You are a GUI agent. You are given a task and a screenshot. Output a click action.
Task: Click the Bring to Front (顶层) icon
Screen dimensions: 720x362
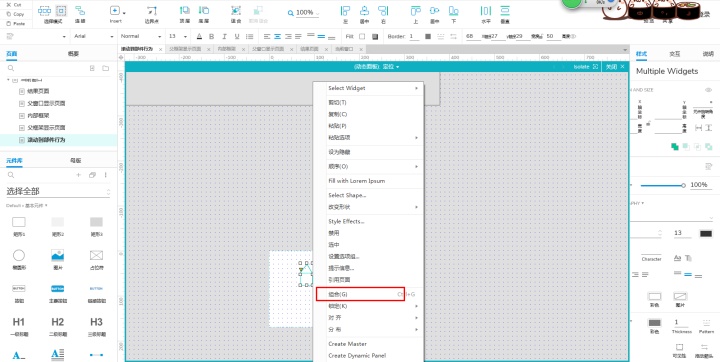pyautogui.click(x=185, y=10)
